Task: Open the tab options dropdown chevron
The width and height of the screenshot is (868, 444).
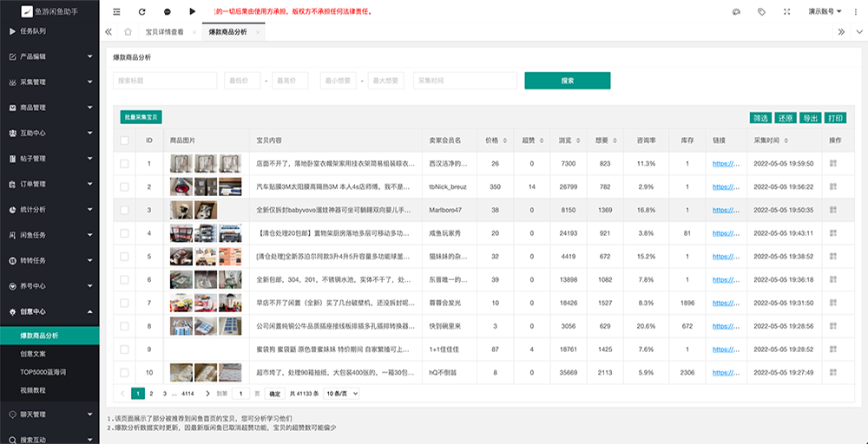Action: tap(859, 32)
